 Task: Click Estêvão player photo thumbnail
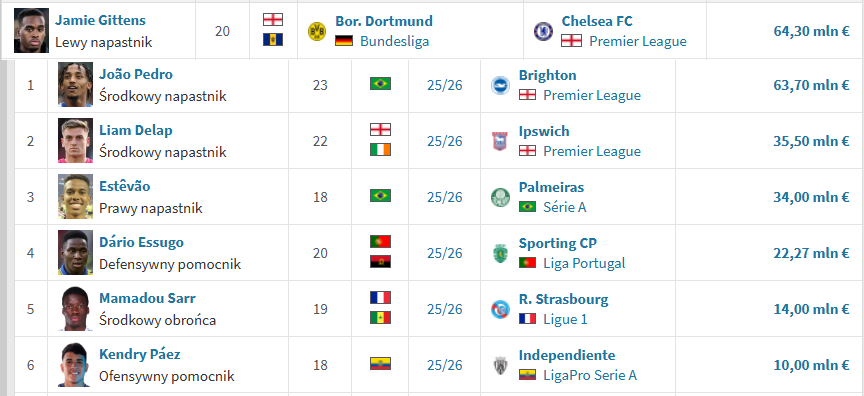point(75,197)
